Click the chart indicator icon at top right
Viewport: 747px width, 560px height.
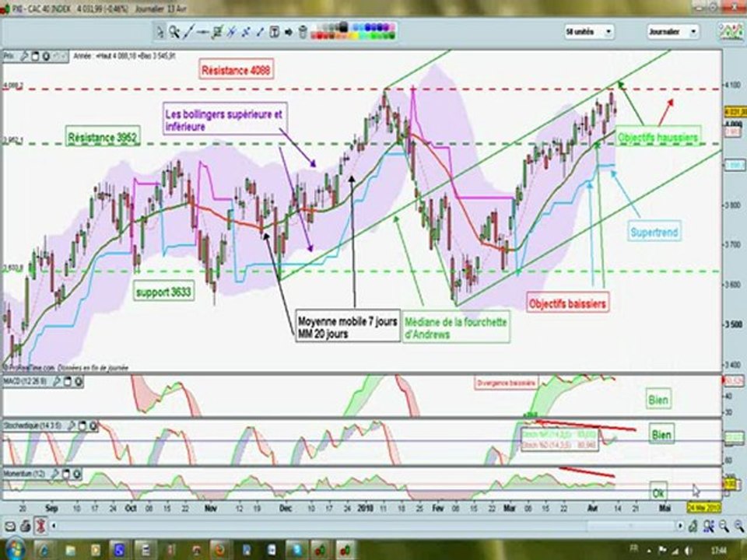click(731, 32)
